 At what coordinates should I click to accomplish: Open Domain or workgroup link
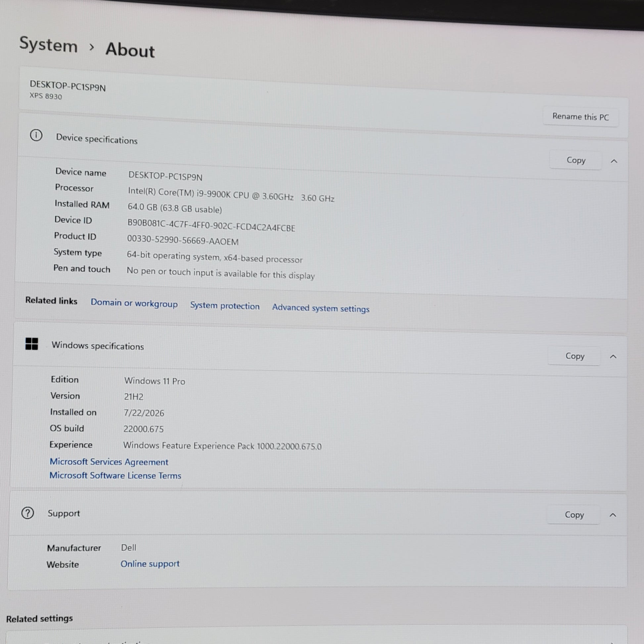134,303
